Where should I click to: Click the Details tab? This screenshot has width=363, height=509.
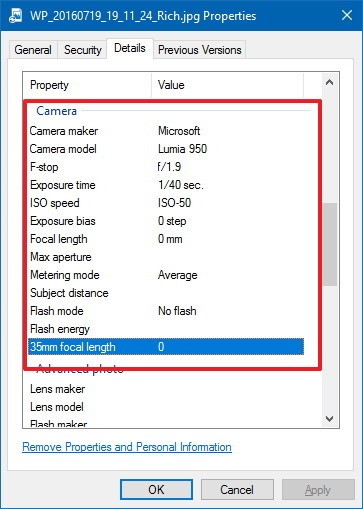click(x=130, y=49)
